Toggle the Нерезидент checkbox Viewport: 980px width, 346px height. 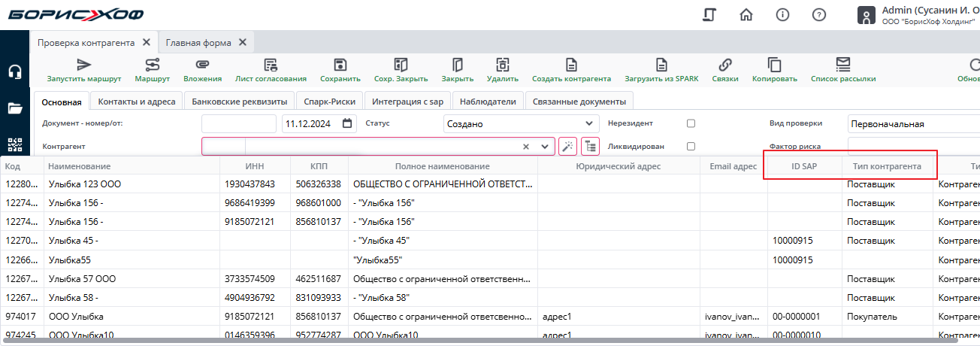[x=691, y=123]
